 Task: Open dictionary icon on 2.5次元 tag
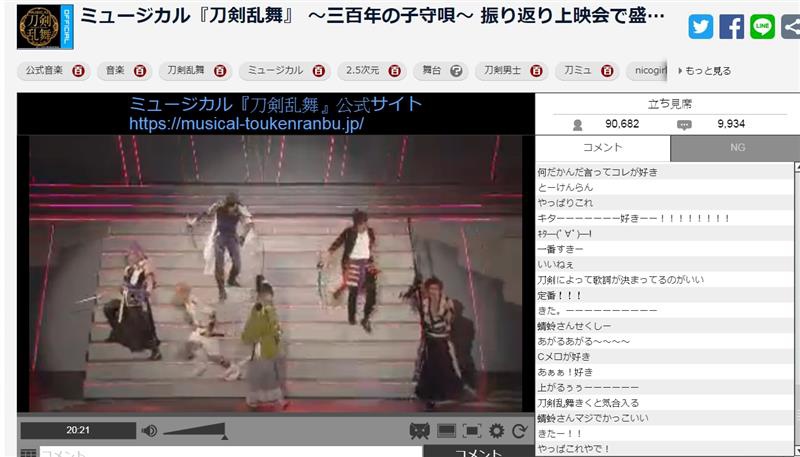tap(394, 71)
